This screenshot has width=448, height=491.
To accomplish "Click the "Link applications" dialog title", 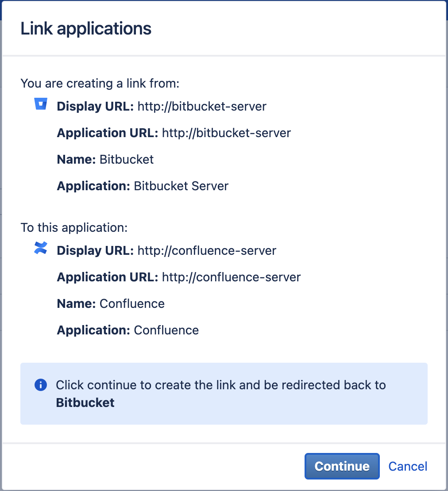I will click(86, 29).
